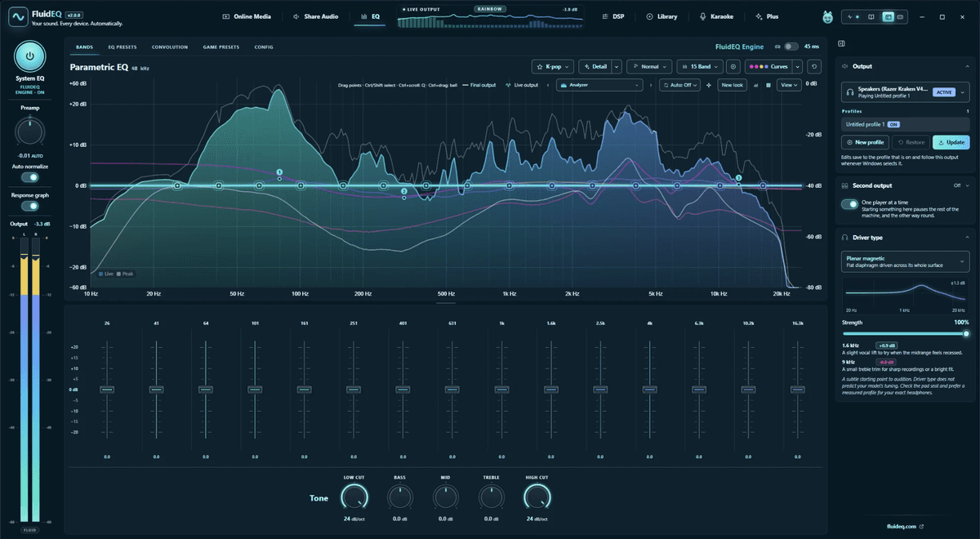980x539 pixels.
Task: Expand the Second output Off dropdown
Action: click(960, 185)
